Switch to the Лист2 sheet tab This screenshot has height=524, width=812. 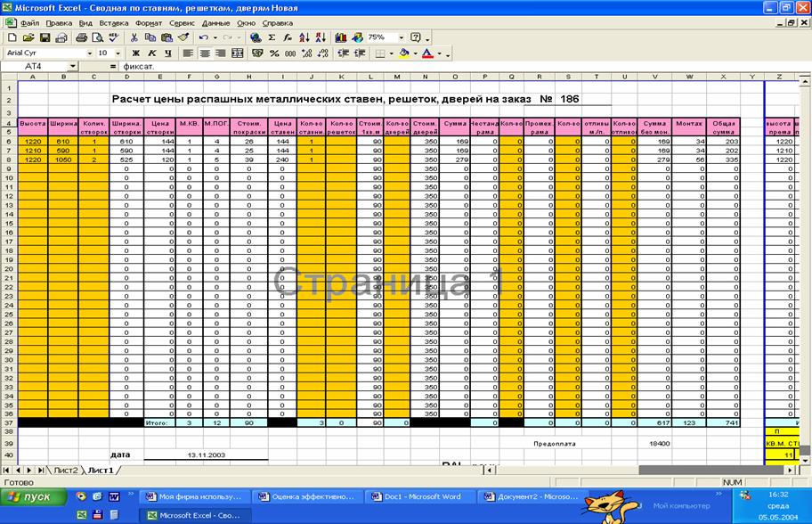tap(65, 469)
